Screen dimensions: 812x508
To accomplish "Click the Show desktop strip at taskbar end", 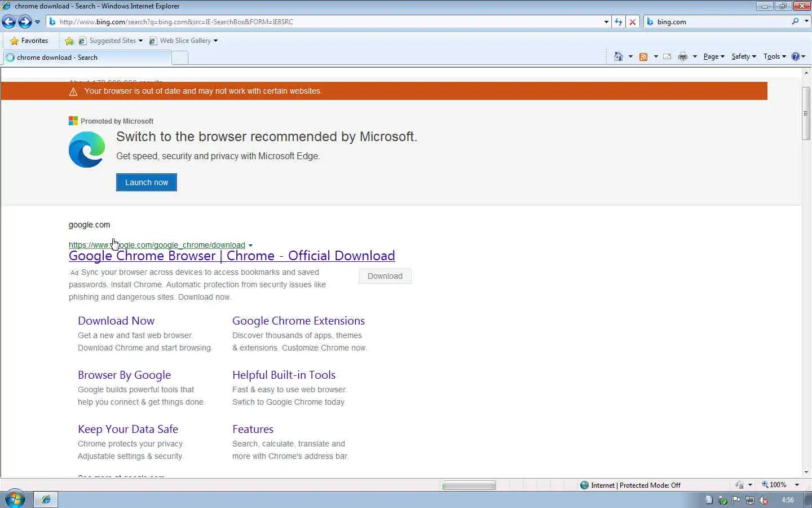I will pyautogui.click(x=809, y=500).
